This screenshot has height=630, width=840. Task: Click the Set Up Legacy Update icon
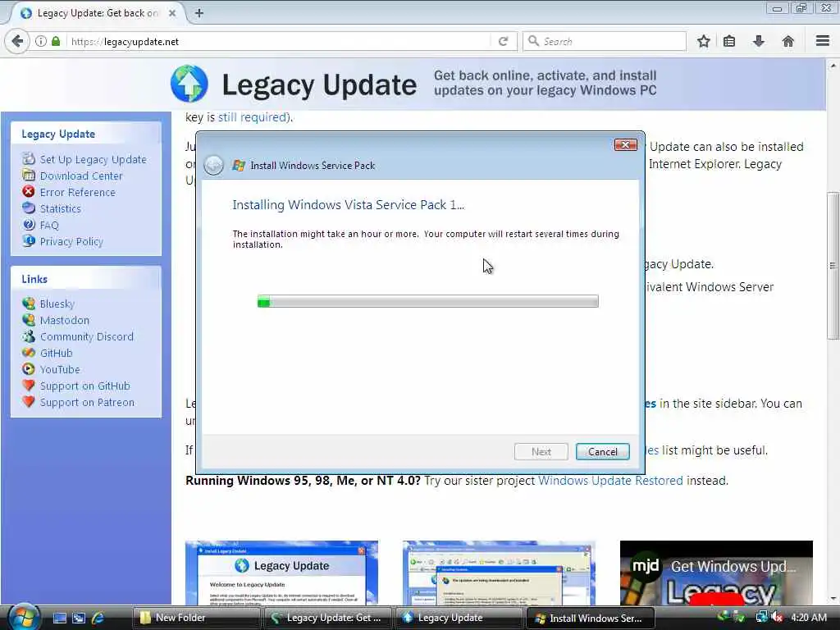(29, 158)
